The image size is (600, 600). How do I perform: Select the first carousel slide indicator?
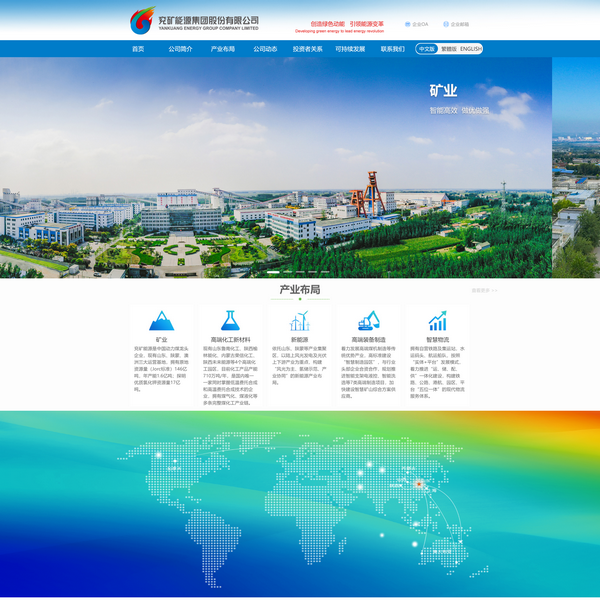click(273, 270)
